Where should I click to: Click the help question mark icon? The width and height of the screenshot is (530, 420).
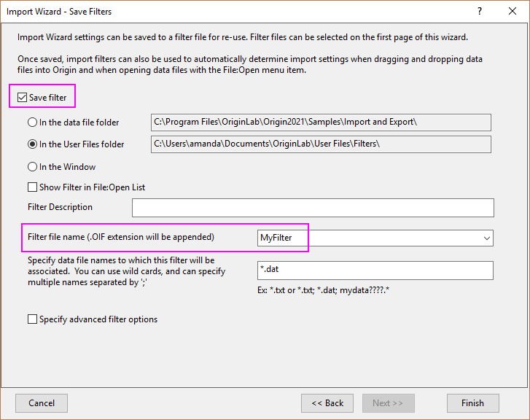[x=480, y=12]
